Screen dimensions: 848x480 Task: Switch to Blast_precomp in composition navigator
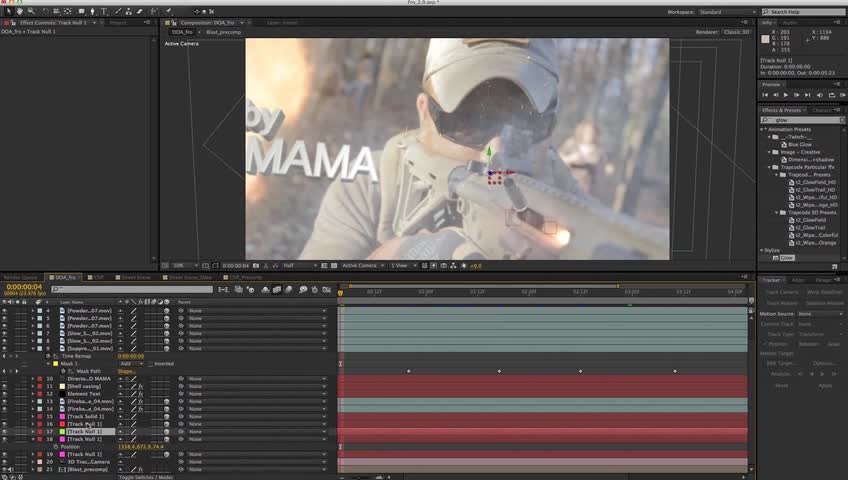tap(223, 32)
